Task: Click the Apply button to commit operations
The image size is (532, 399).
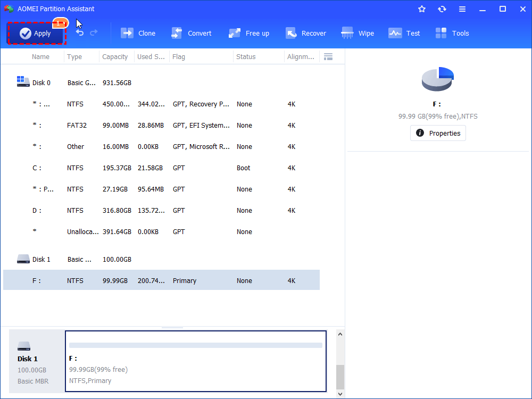Action: coord(35,34)
